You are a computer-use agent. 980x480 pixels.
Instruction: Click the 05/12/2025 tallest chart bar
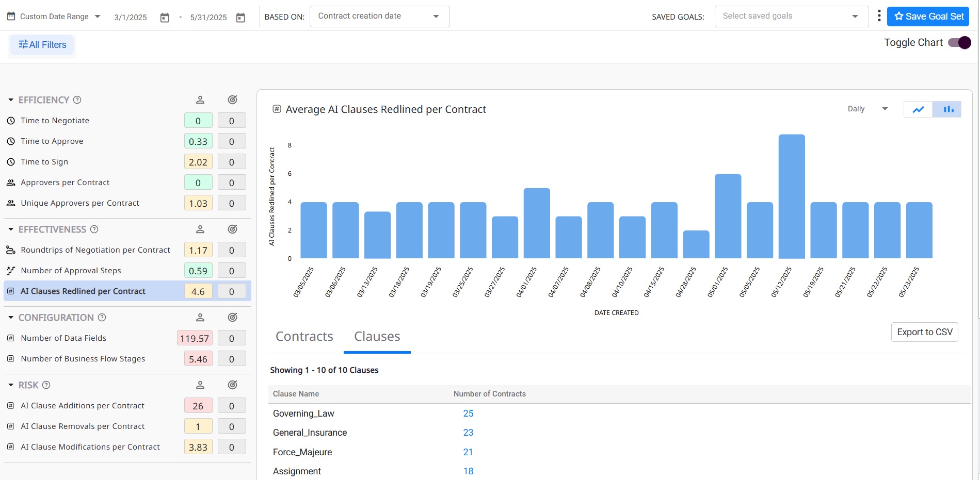point(791,196)
